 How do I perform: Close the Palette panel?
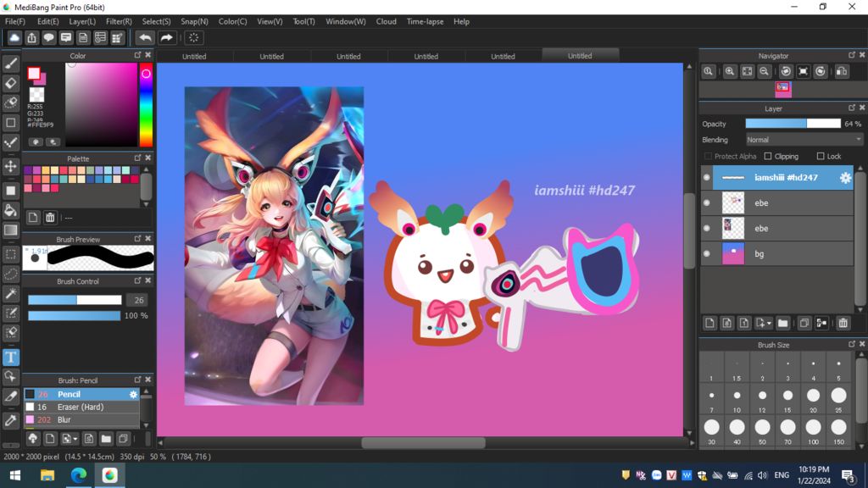click(147, 158)
